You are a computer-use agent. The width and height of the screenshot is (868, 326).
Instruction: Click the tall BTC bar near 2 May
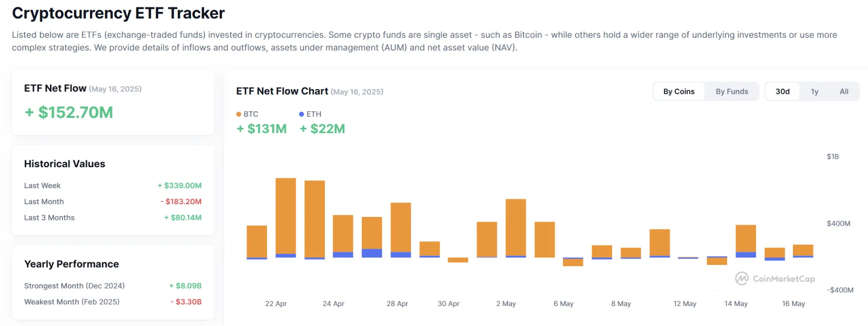click(x=516, y=227)
